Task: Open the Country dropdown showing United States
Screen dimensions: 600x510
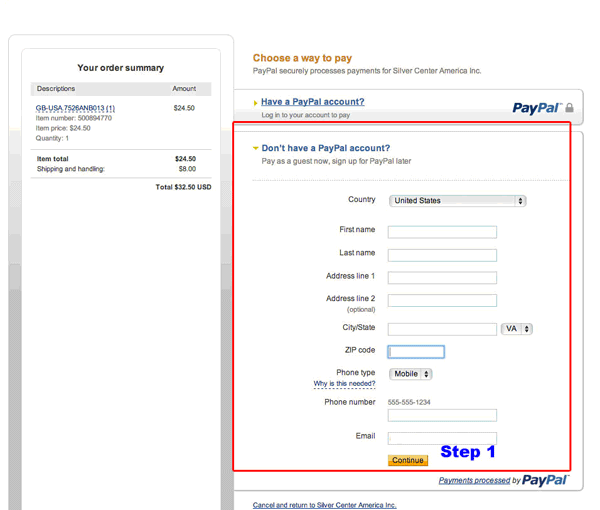Action: (457, 201)
